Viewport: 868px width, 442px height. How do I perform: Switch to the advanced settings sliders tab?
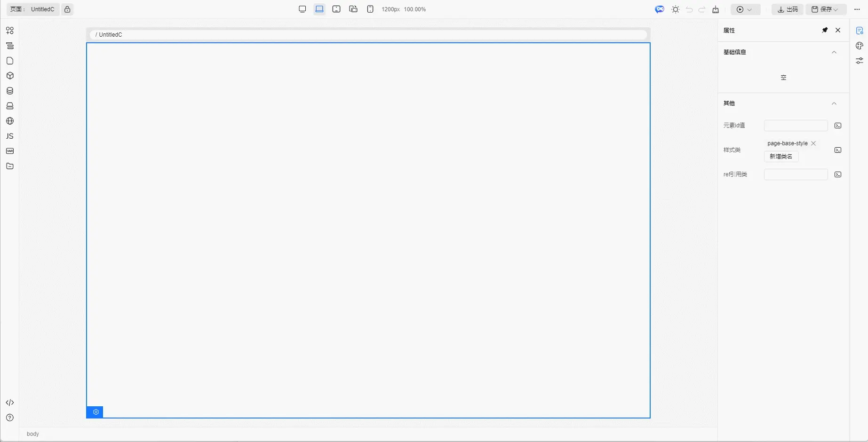coord(860,61)
